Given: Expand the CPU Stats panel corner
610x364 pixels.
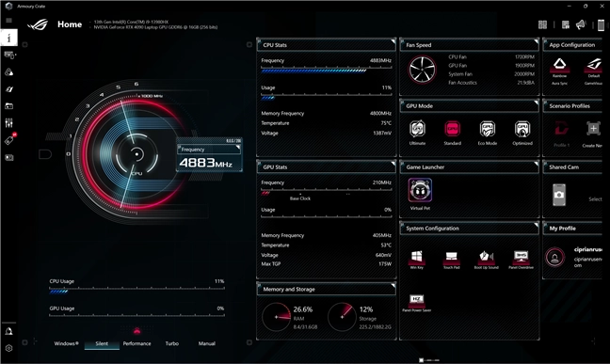Looking at the screenshot, I should (393, 41).
